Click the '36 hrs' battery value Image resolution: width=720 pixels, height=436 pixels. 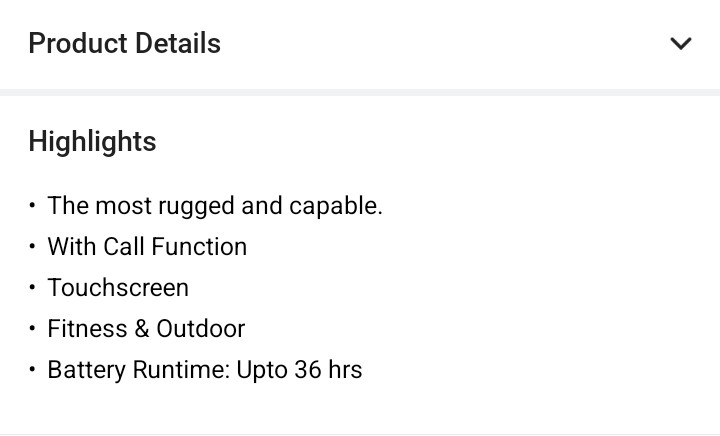coord(329,370)
